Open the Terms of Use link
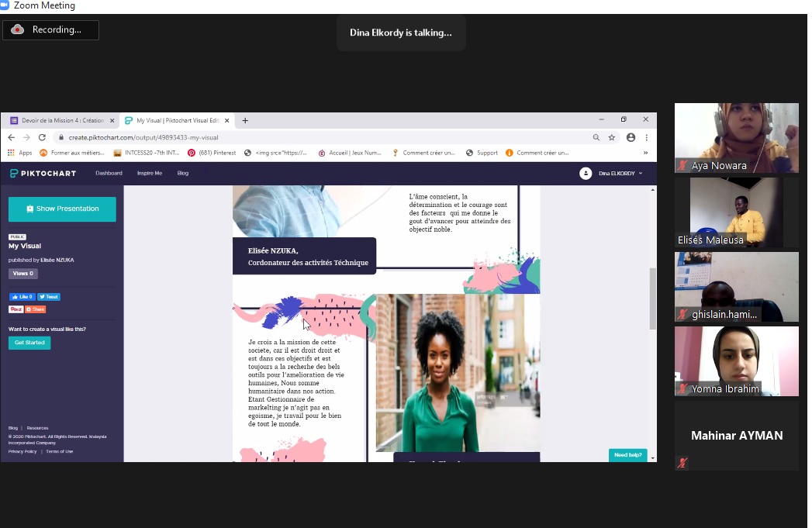The height and width of the screenshot is (528, 812). (59, 451)
